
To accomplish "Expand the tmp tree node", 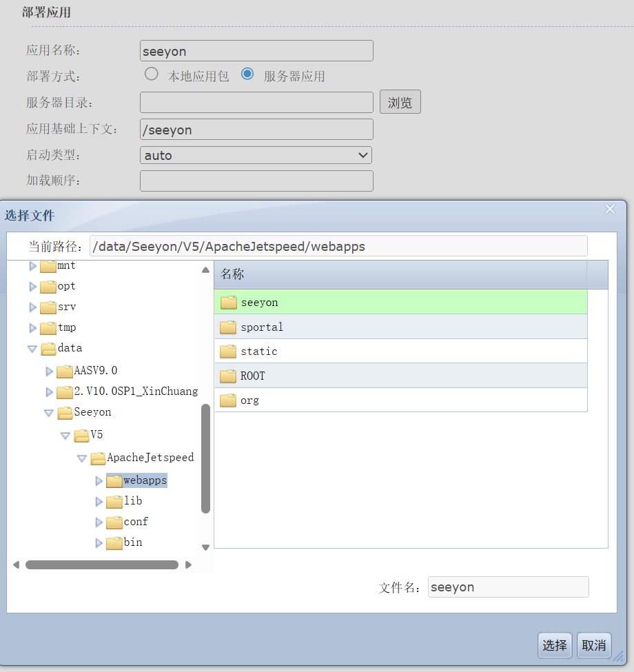I will pyautogui.click(x=32, y=328).
